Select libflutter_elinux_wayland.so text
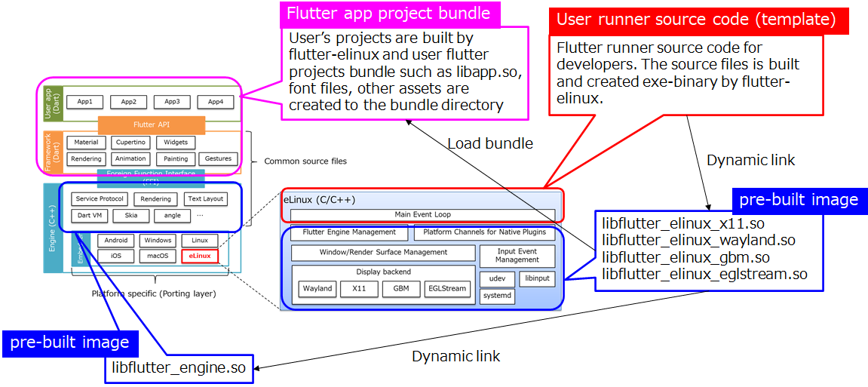Screen dimensions: 868x387 click(698, 241)
